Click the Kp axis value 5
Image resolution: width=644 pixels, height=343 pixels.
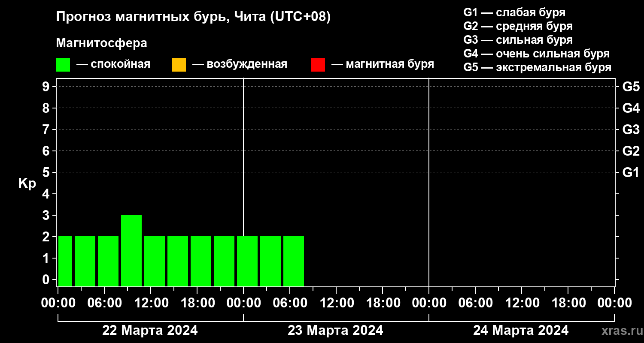coord(47,172)
